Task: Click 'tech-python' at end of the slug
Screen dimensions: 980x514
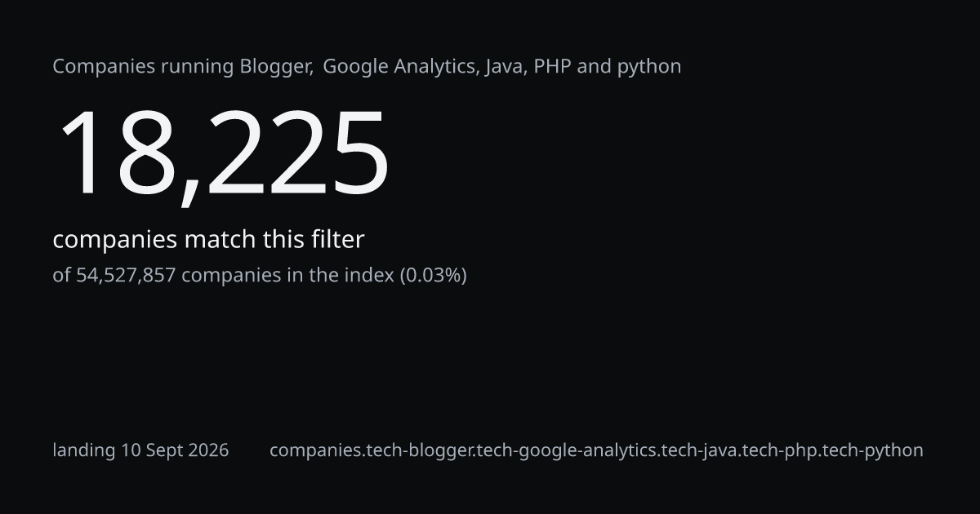Action: 875,450
